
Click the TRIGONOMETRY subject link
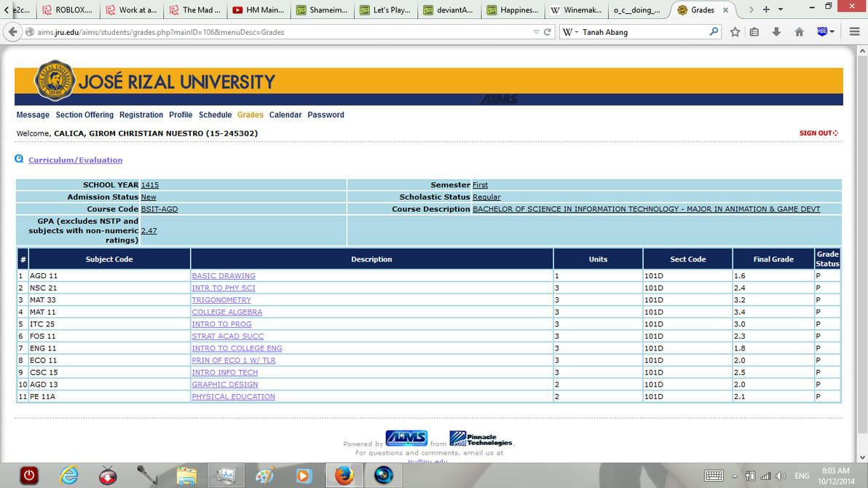221,299
